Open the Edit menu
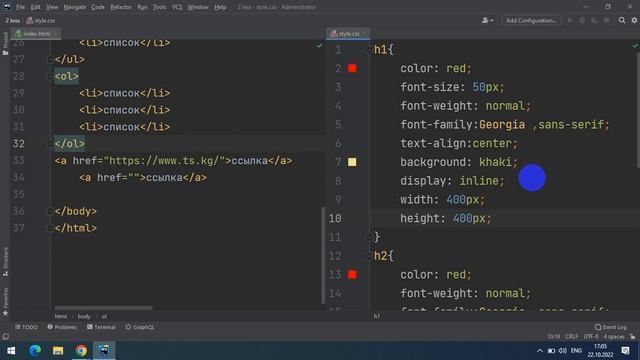This screenshot has width=640, height=360. pyautogui.click(x=36, y=7)
